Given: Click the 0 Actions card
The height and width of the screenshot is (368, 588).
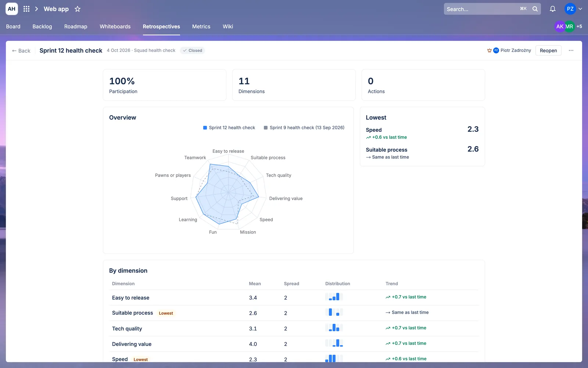Looking at the screenshot, I should pos(423,85).
